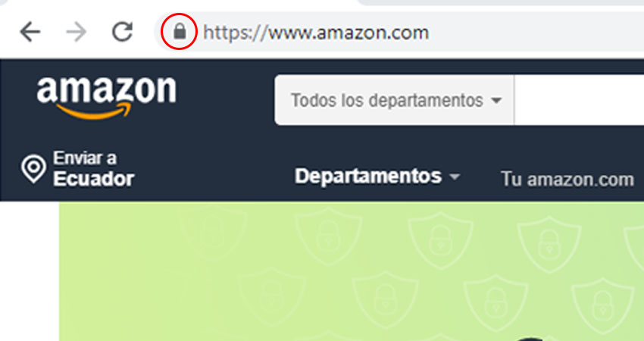Open the Departamentos navigation menu
The width and height of the screenshot is (644, 341).
377,177
